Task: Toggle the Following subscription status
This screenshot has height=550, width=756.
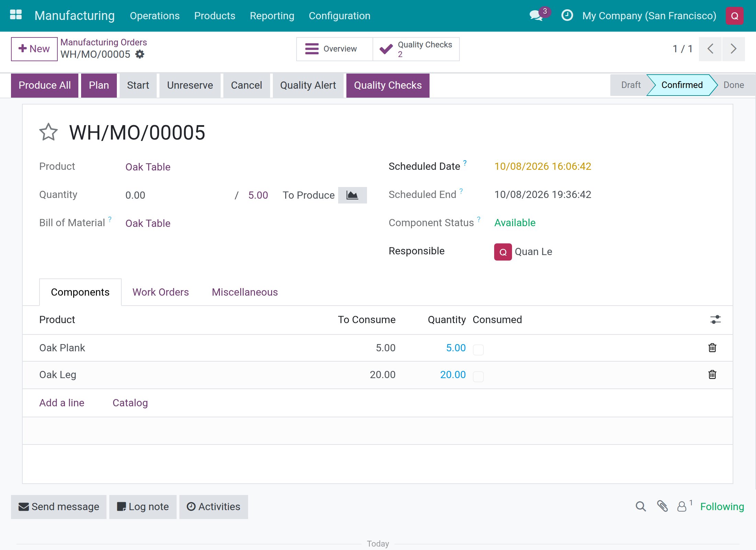Action: point(722,507)
